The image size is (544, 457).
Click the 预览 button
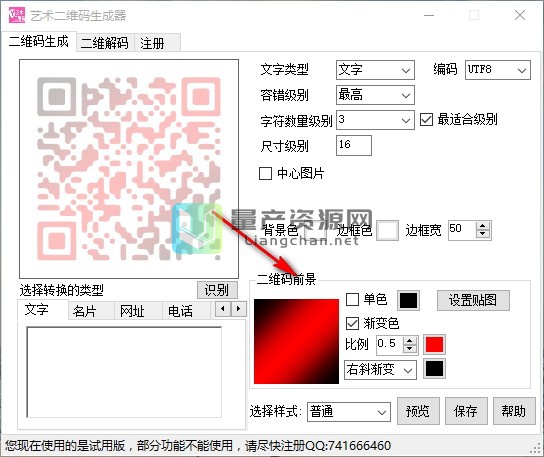418,411
